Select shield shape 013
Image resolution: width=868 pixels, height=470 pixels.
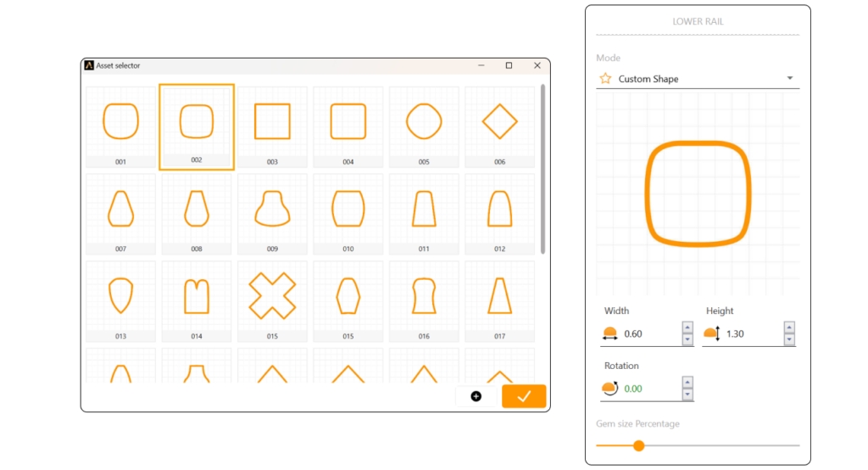click(x=120, y=301)
